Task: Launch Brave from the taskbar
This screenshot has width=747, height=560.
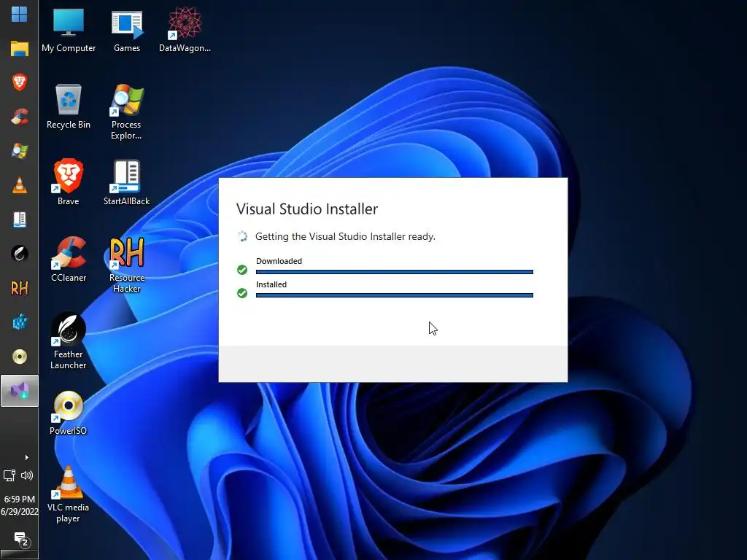Action: (20, 82)
